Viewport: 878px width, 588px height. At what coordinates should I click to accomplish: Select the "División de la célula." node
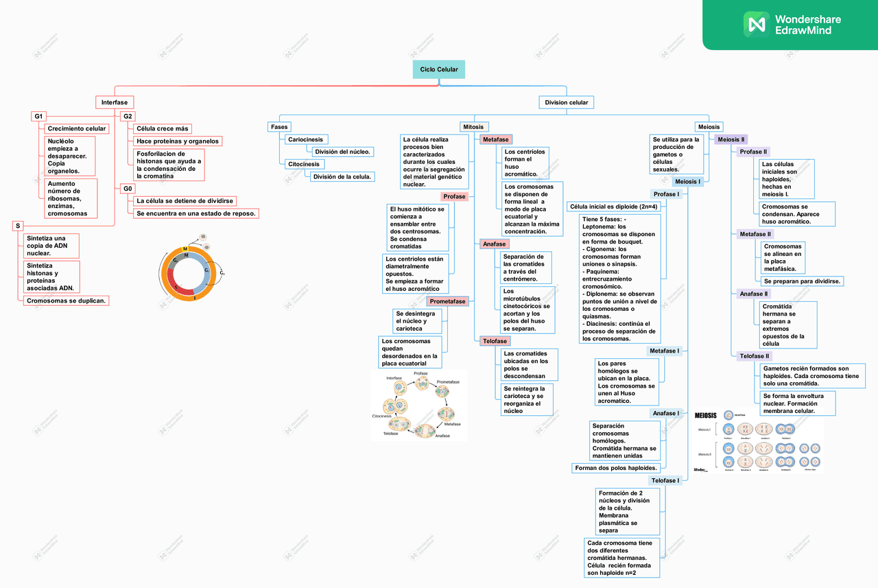coord(342,176)
